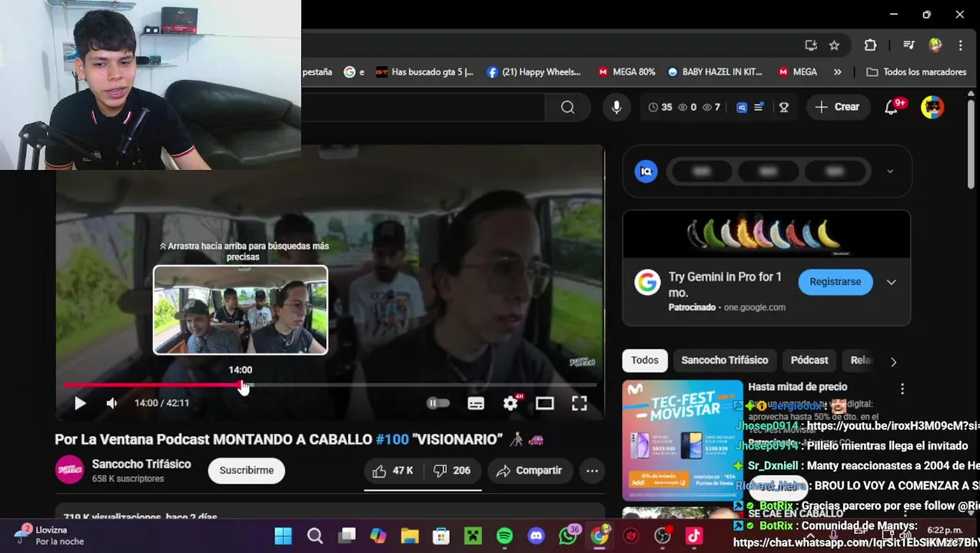The image size is (980, 553).
Task: Show hidden bookmarks with the double chevron
Action: (837, 72)
